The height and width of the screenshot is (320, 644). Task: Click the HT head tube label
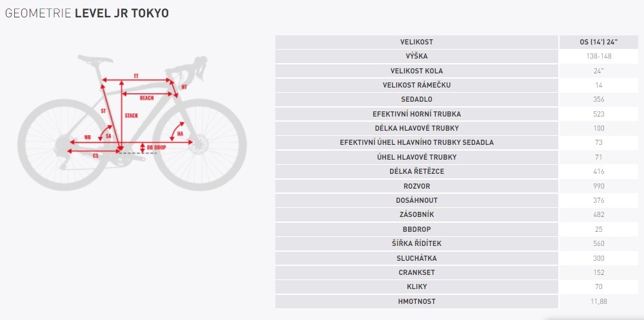[184, 87]
